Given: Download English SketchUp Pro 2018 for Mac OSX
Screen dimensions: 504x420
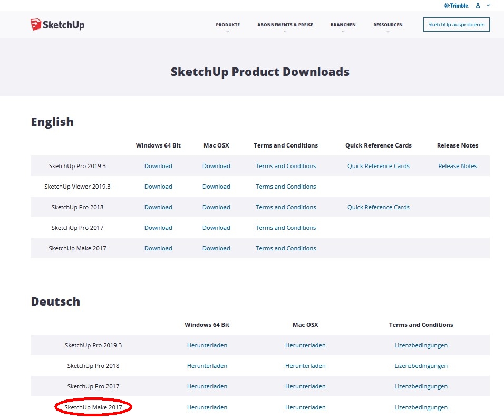Looking at the screenshot, I should pos(216,207).
